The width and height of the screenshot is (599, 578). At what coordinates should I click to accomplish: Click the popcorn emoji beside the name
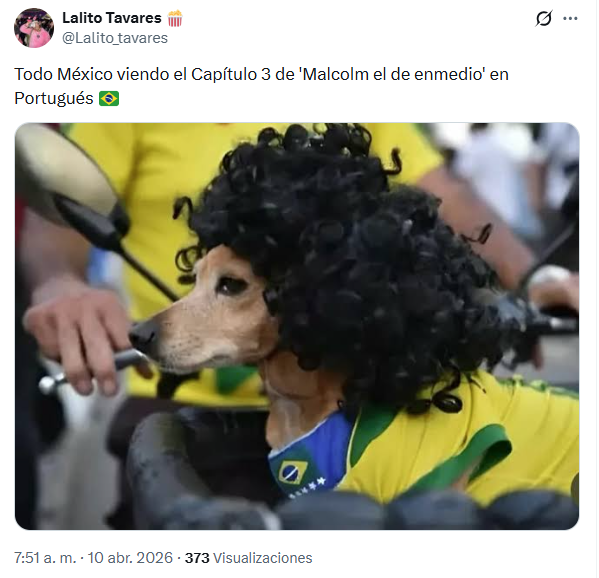click(x=175, y=18)
